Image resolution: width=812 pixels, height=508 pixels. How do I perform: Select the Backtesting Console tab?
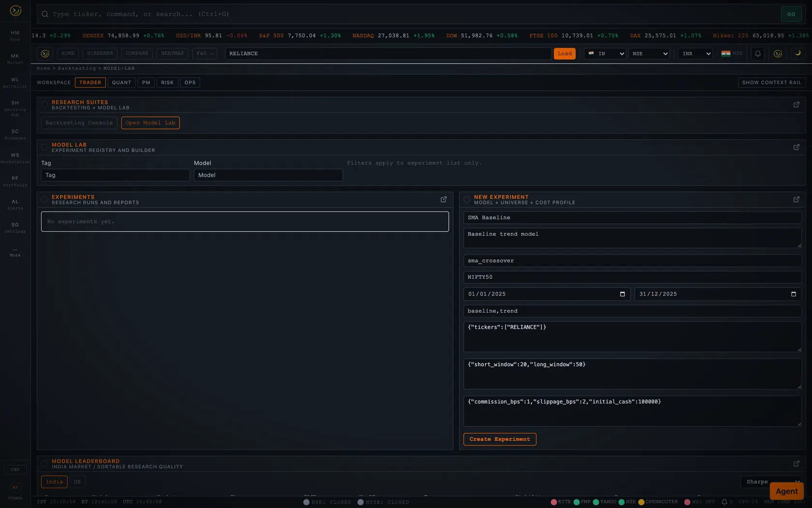(x=79, y=123)
